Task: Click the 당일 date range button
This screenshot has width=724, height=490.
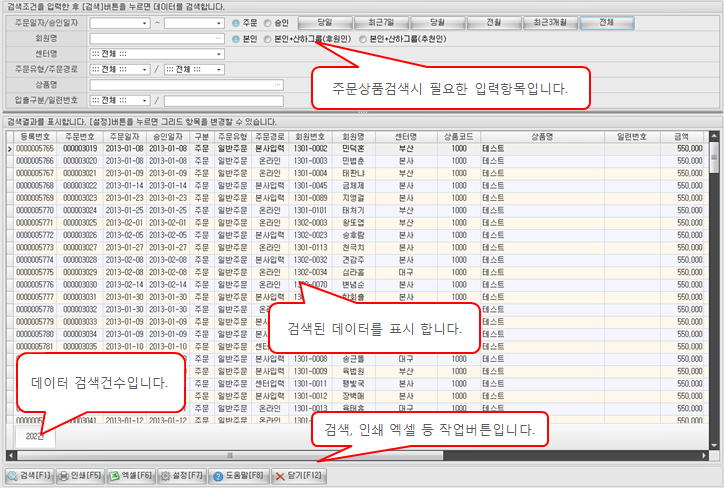Action: 326,23
